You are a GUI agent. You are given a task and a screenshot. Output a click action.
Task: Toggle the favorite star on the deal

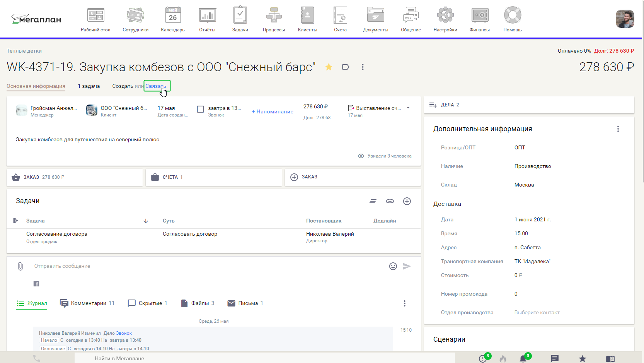pos(329,67)
